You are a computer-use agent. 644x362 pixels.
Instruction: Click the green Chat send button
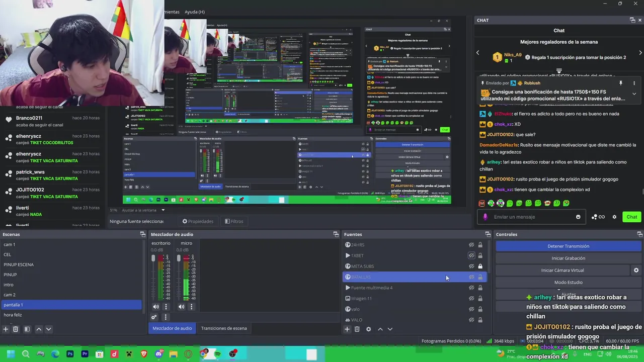click(x=631, y=217)
